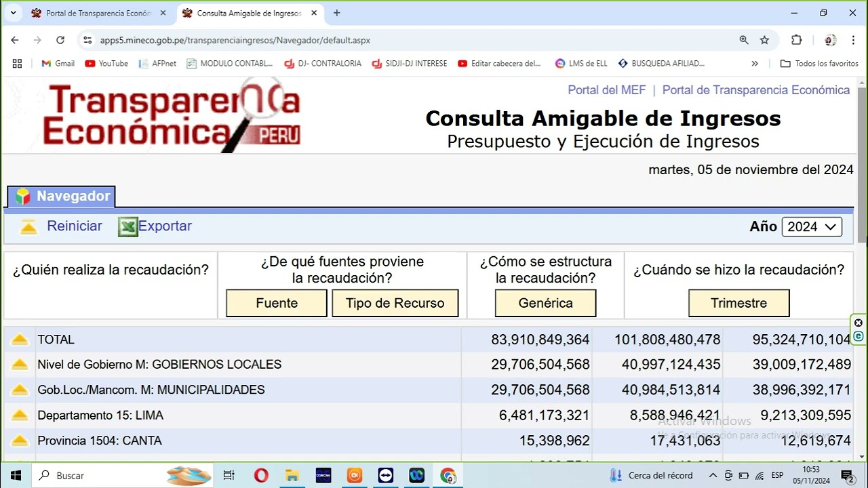View site information icon in address bar

(87, 40)
